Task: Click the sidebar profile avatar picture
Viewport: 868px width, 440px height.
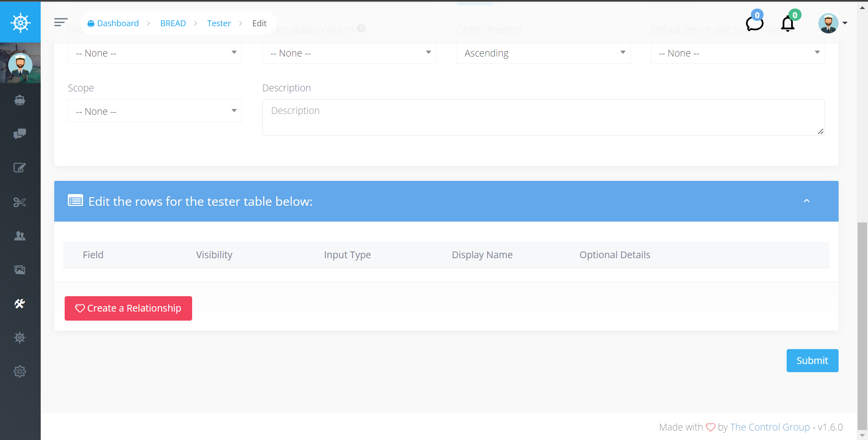Action: [20, 64]
